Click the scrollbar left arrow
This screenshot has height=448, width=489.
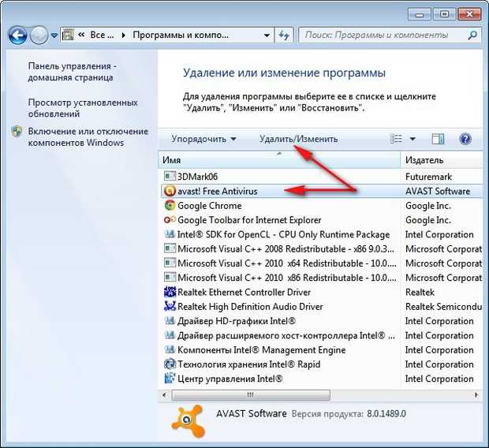point(164,395)
